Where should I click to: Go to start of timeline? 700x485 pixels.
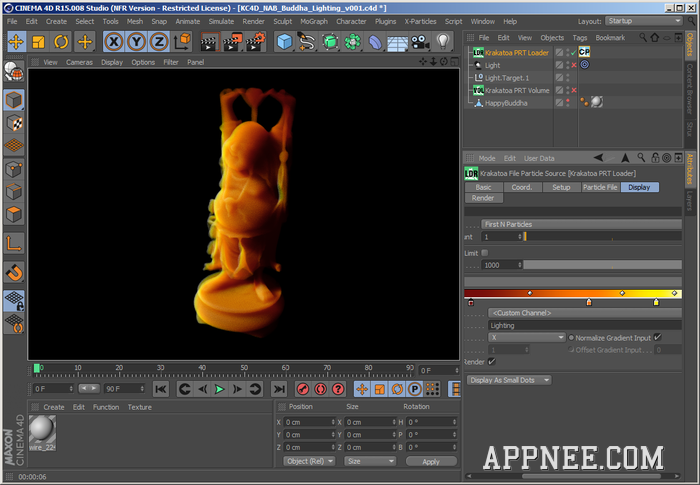point(161,389)
